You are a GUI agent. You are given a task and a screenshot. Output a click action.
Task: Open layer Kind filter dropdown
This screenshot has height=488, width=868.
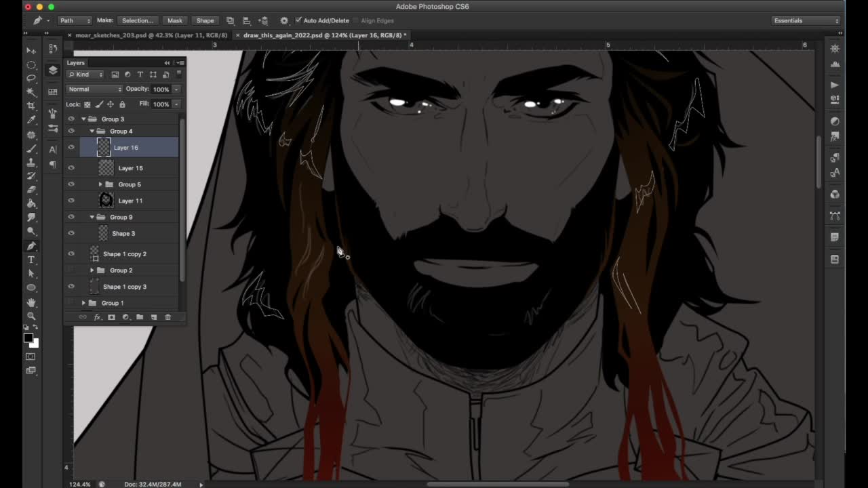click(85, 75)
